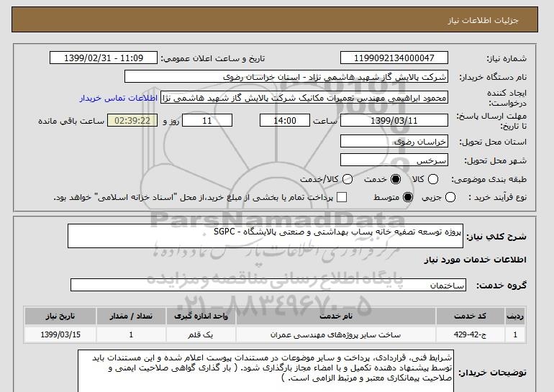Click the استان محل تحویل field
Viewport: 554px width, 392px height.
tap(394, 141)
